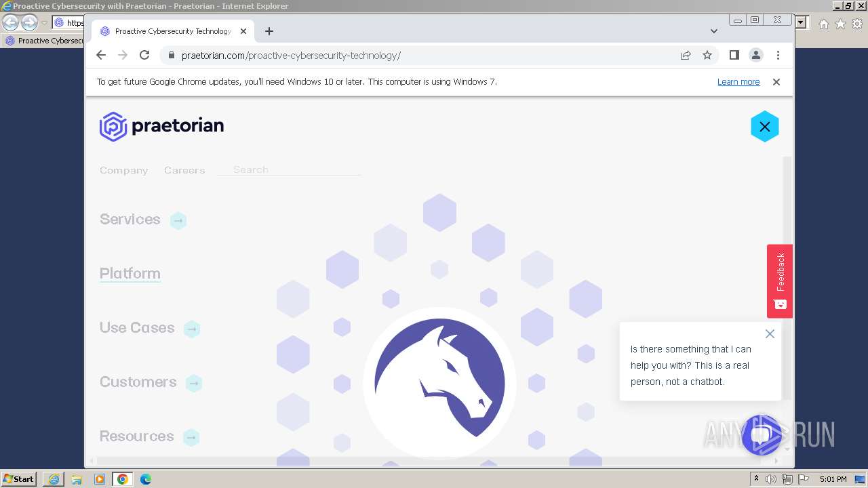Expand the Use Cases arrow icon
Viewport: 868px width, 488px height.
[x=192, y=329]
